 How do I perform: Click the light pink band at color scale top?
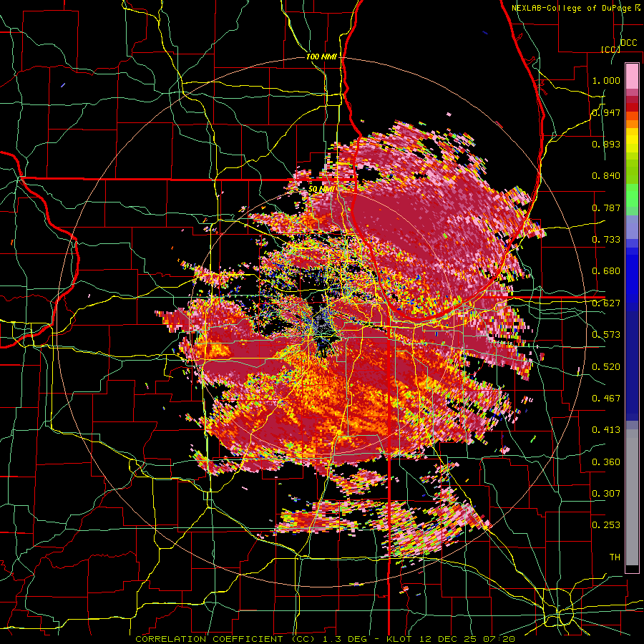coord(632,76)
